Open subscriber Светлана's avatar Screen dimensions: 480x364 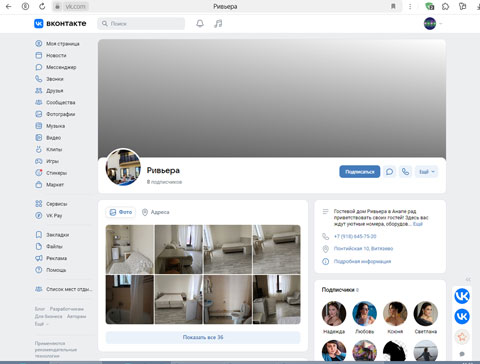(x=426, y=313)
